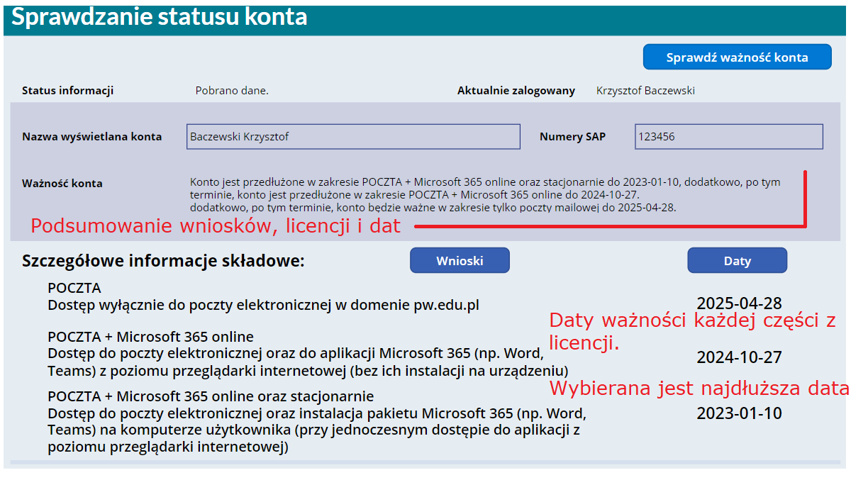The image size is (868, 480).
Task: Focus the Nazwa wyświetlana konta field
Action: [353, 137]
